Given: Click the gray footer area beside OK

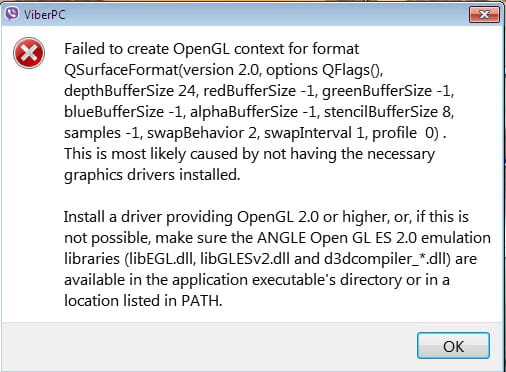Looking at the screenshot, I should click(207, 346).
